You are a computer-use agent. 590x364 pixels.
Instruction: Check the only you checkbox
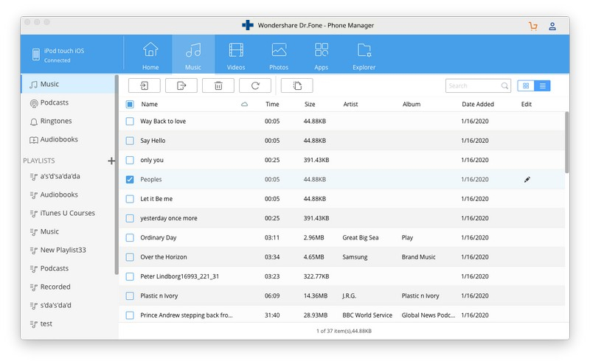point(130,160)
